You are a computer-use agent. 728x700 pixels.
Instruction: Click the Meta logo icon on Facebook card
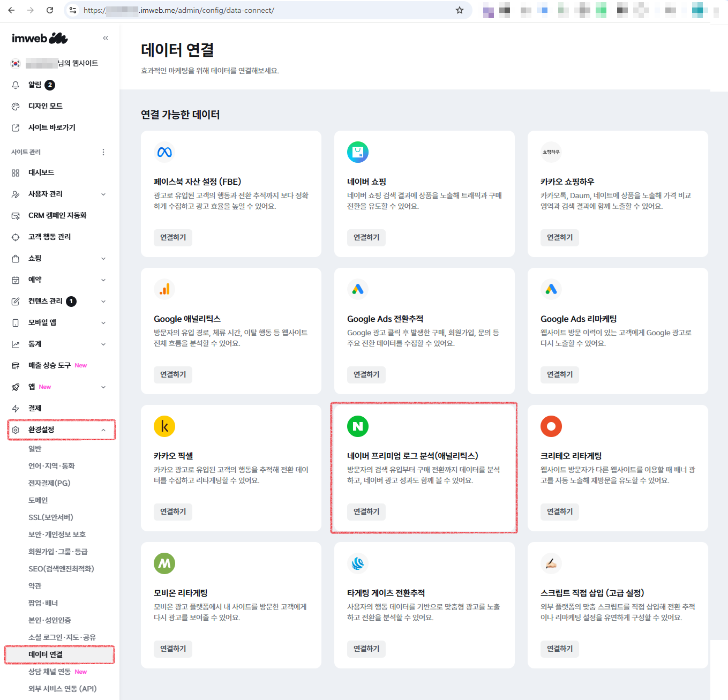pyautogui.click(x=164, y=152)
